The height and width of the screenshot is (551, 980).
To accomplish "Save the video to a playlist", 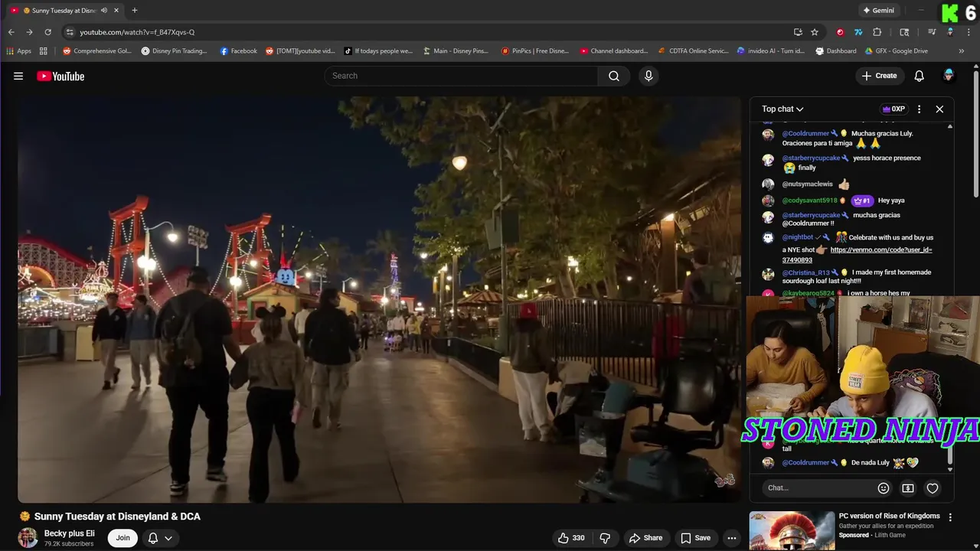I will click(695, 538).
